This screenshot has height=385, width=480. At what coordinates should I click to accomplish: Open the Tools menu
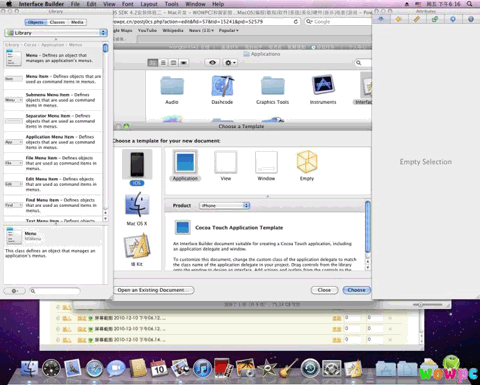(x=171, y=4)
